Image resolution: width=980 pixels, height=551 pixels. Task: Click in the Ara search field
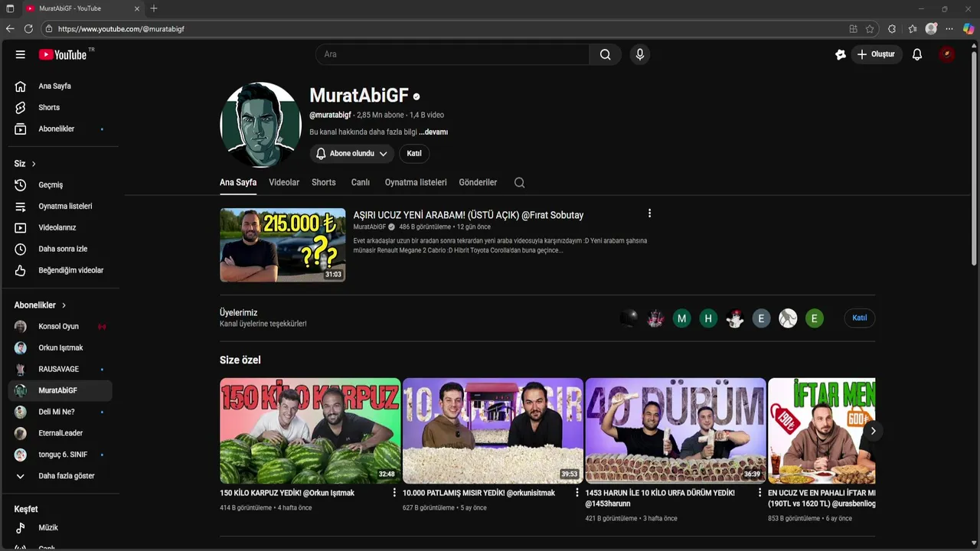click(x=452, y=54)
